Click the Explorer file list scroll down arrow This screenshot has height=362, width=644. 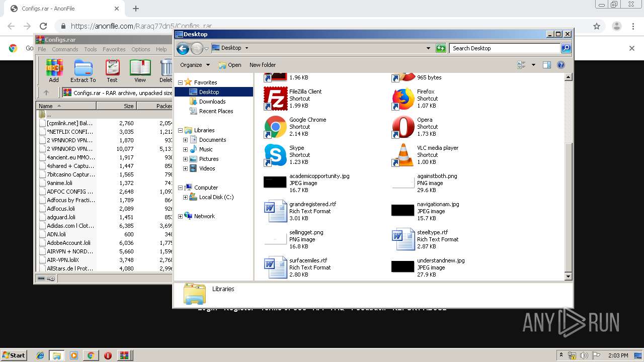pyautogui.click(x=569, y=277)
